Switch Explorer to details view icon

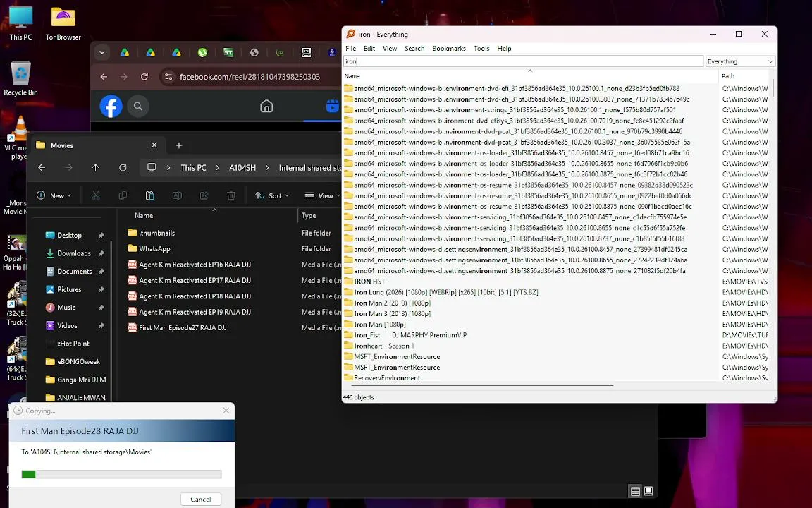635,491
